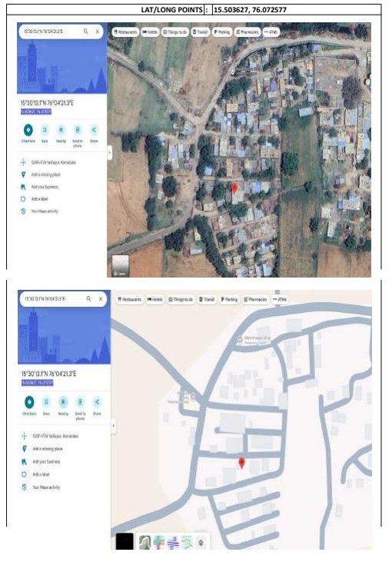Select Restaurants chip on the road map
This screenshot has width=392, height=562.
click(129, 299)
